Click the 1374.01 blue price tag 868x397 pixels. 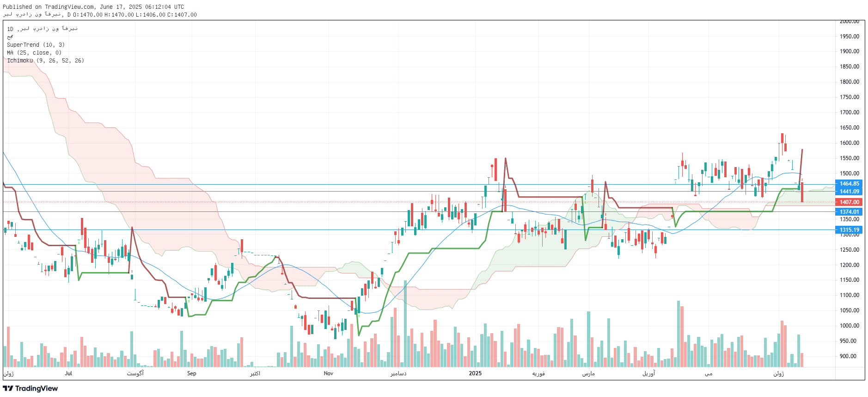point(849,212)
